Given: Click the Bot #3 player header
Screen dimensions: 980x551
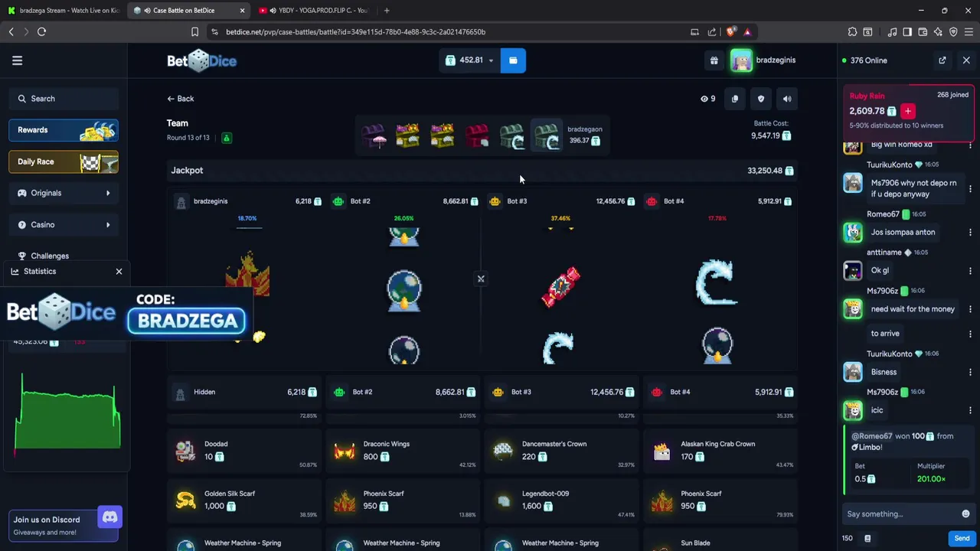Looking at the screenshot, I should [563, 201].
